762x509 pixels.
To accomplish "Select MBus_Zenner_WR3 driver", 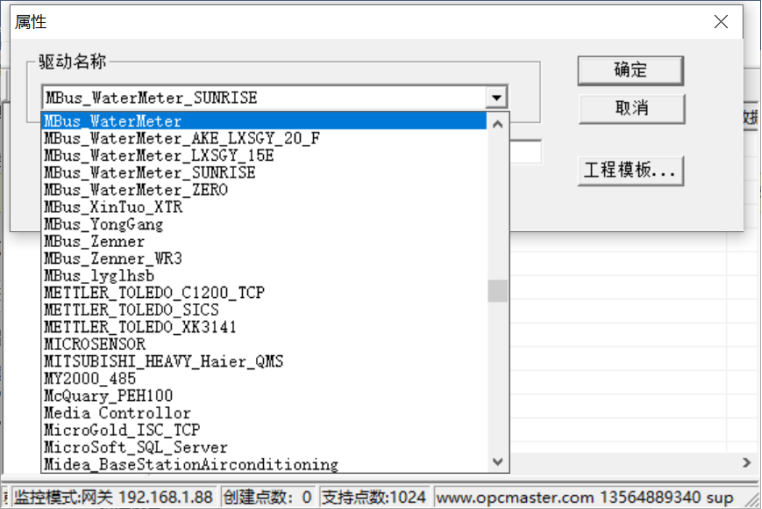I will (x=264, y=259).
